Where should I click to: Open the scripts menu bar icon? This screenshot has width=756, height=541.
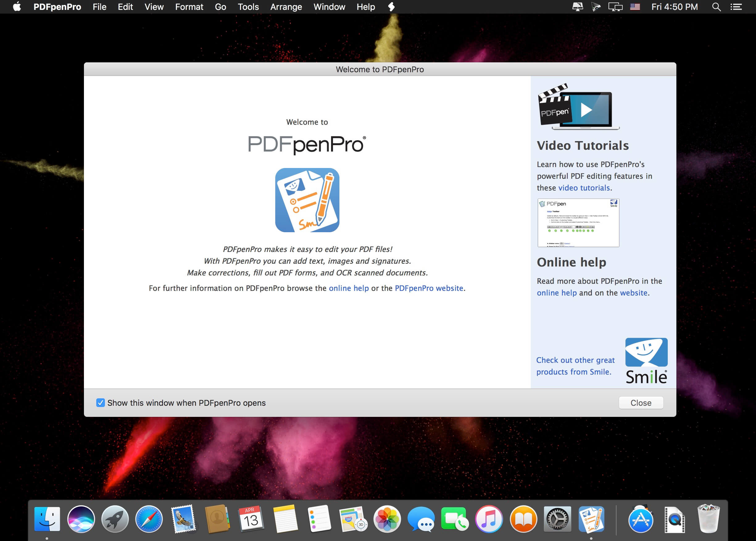click(391, 7)
